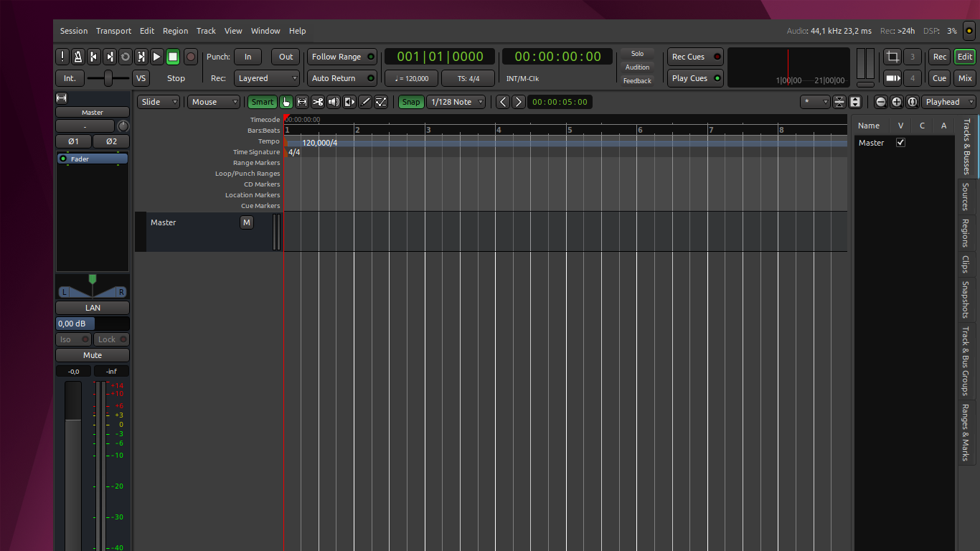Click the zoom in magnifier icon
Screen dimensions: 980x551
pos(897,102)
